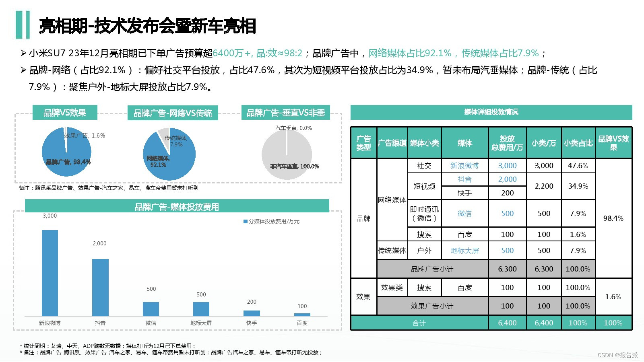Click the 网络媒体 channel cell in the table
The image size is (644, 362).
pyautogui.click(x=392, y=200)
